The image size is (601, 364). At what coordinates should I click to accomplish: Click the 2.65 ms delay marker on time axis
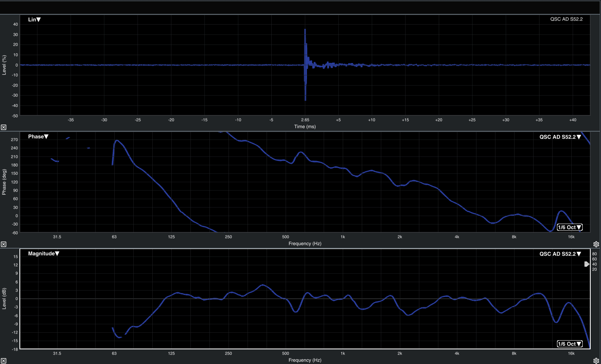(305, 120)
